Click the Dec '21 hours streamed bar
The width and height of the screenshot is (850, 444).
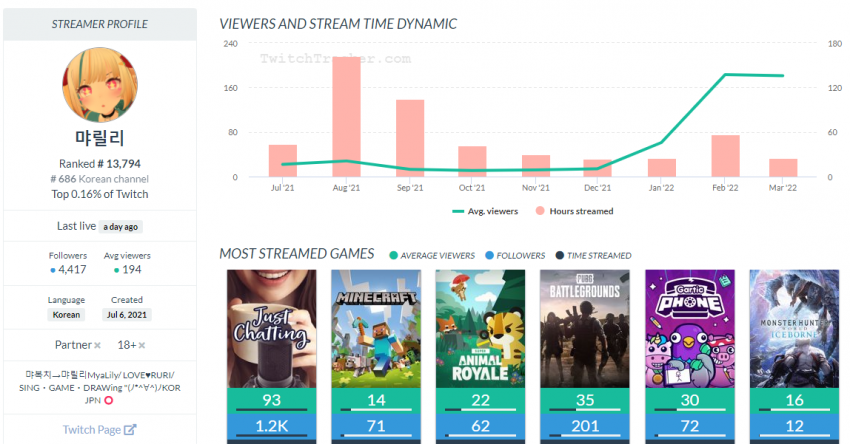tap(597, 168)
